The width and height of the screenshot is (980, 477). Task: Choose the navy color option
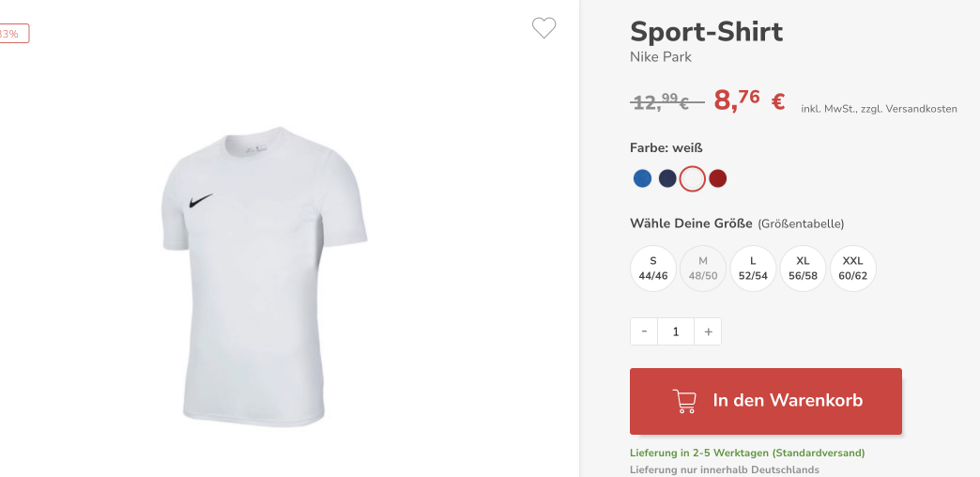pyautogui.click(x=667, y=178)
